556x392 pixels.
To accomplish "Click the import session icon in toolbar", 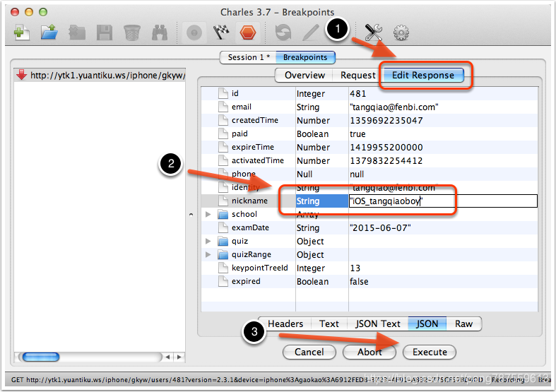I will [x=77, y=32].
